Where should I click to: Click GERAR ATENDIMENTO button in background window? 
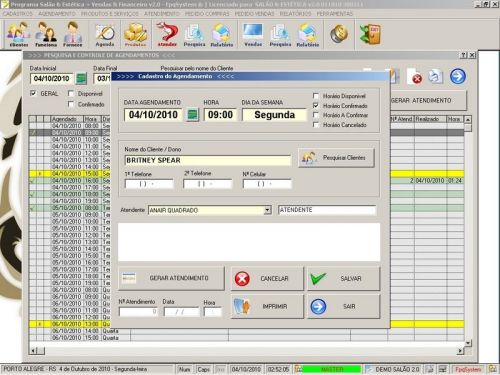(x=428, y=100)
